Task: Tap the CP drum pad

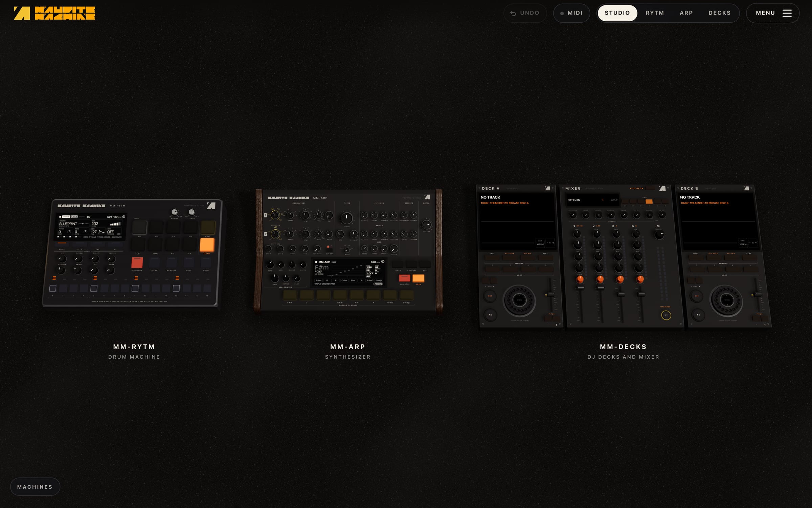Action: pos(138,245)
